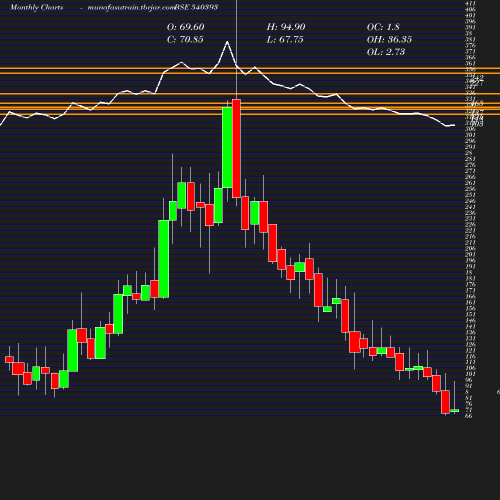
Task: Click the 'OC: 1.8' readout
Action: (383, 27)
